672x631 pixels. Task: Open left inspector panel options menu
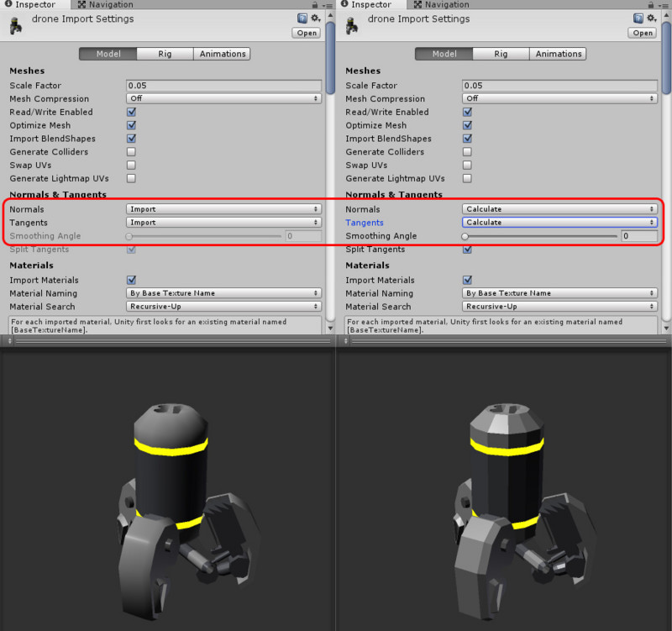(x=328, y=5)
